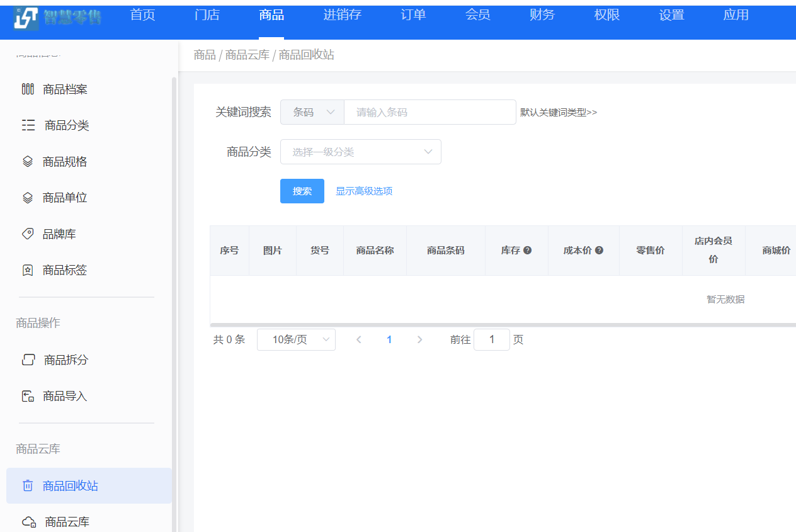
Task: Click the next page arrow in pagination
Action: [x=419, y=339]
